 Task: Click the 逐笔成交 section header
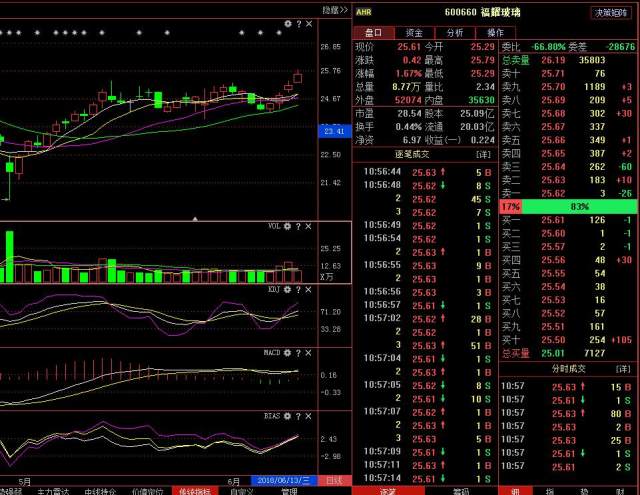pos(412,154)
